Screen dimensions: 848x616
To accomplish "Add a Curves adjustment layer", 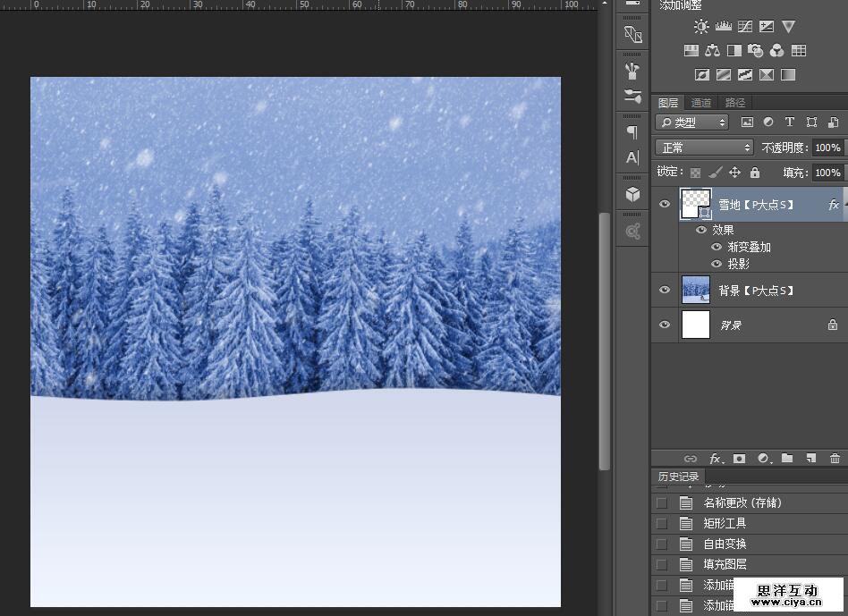I will (744, 27).
